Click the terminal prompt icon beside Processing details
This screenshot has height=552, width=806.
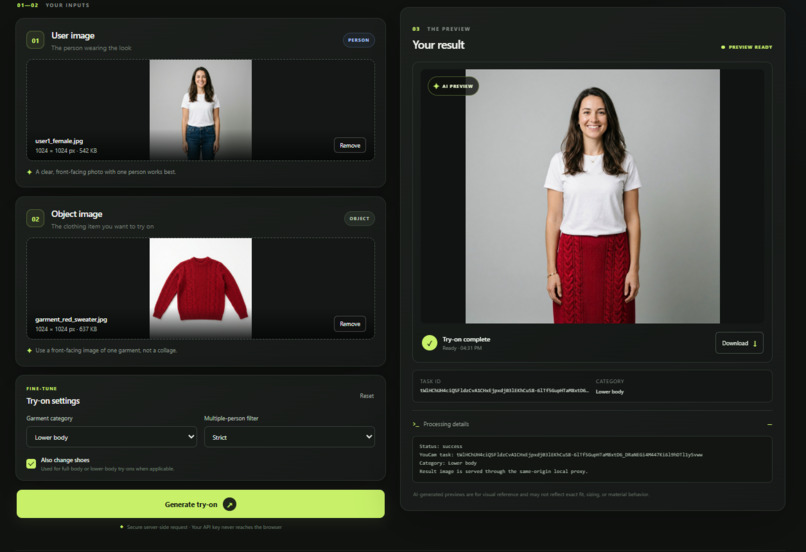click(x=415, y=424)
